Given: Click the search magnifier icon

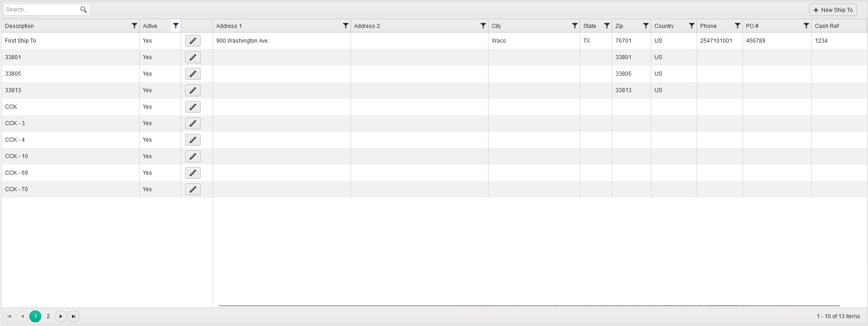Looking at the screenshot, I should pyautogui.click(x=83, y=10).
